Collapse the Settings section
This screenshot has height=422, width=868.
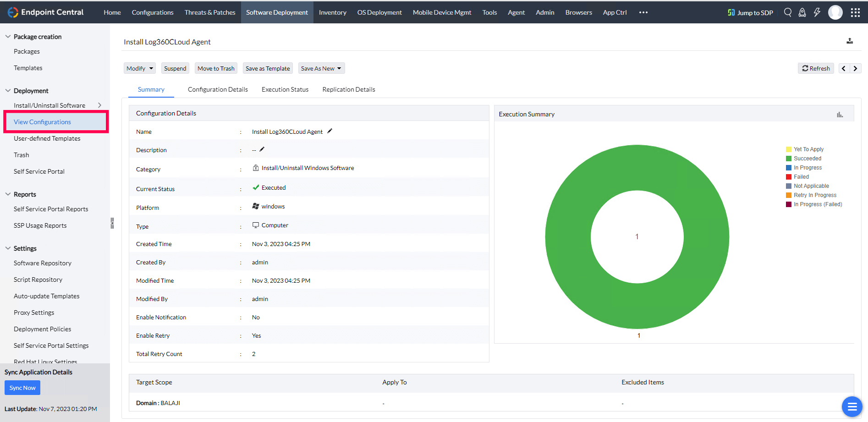[8, 248]
